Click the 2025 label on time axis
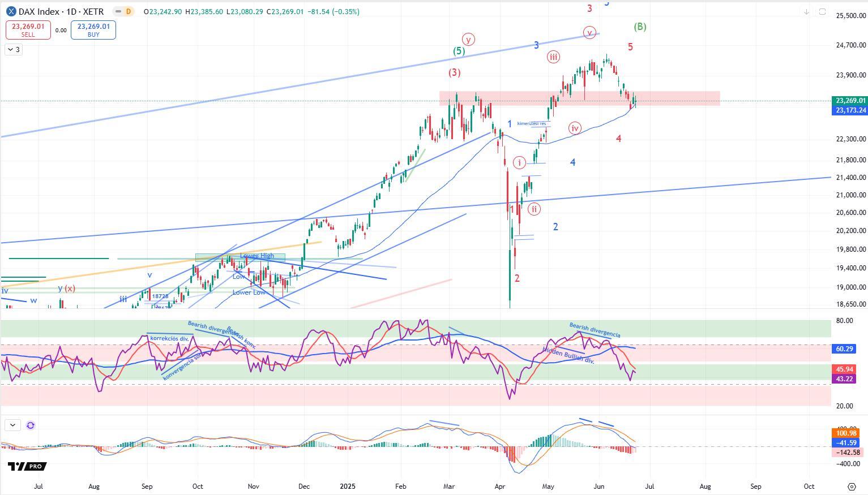 point(348,486)
